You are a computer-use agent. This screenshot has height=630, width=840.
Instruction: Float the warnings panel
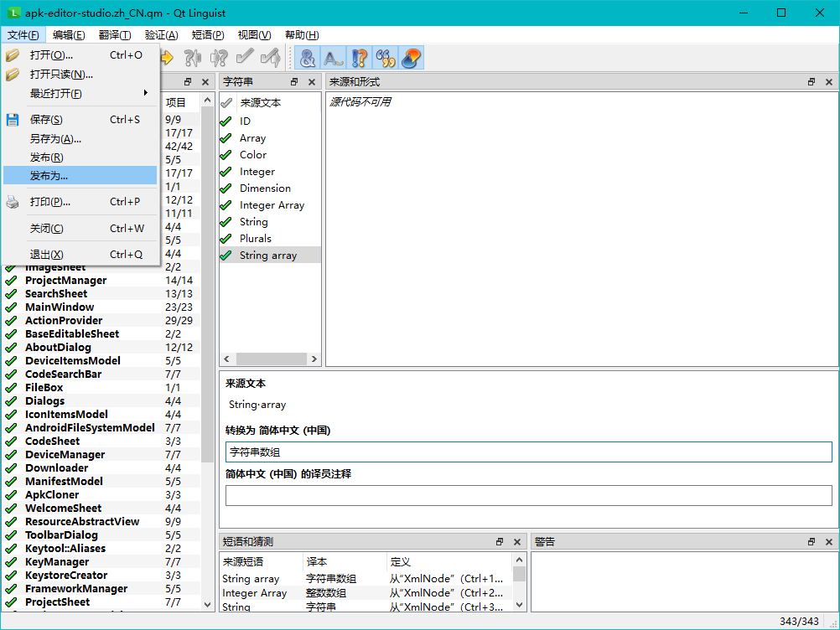[x=811, y=542]
